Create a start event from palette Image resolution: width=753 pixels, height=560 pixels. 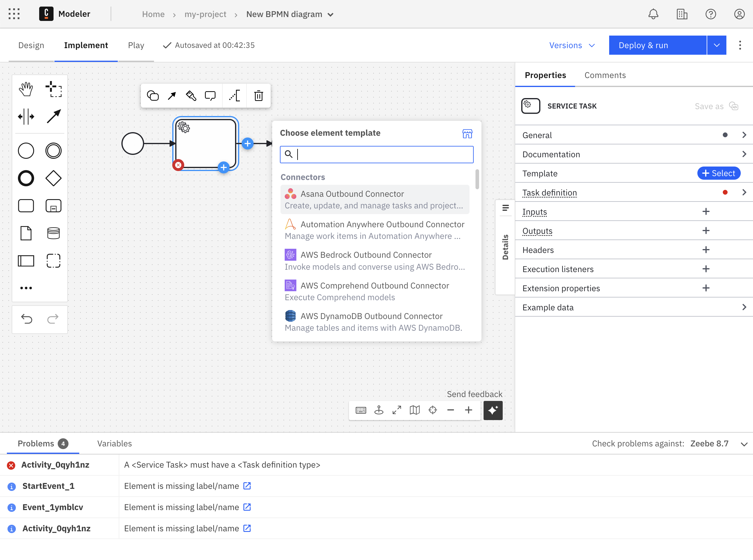pos(26,150)
